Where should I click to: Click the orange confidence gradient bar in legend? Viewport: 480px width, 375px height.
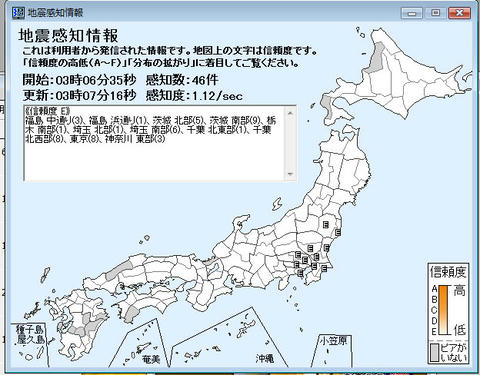443,310
